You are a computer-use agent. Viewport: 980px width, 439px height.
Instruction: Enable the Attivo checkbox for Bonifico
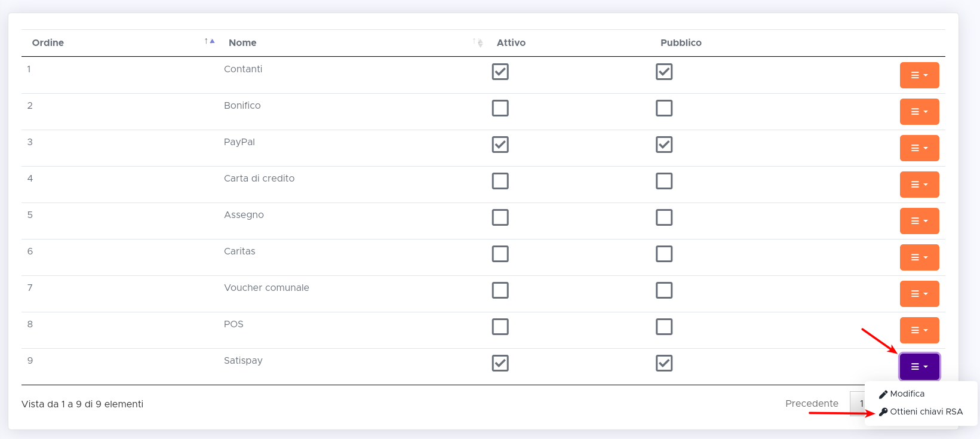pyautogui.click(x=500, y=108)
